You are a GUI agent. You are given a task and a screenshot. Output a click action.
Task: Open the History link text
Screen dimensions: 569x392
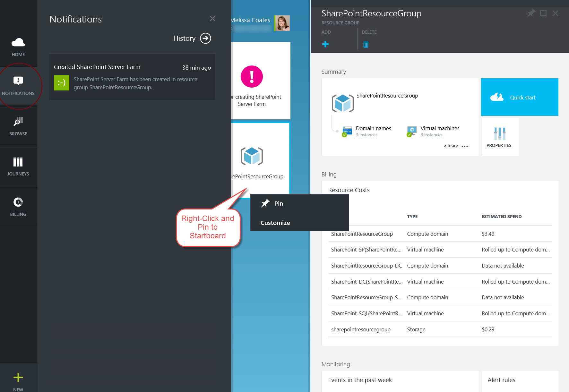coord(184,38)
